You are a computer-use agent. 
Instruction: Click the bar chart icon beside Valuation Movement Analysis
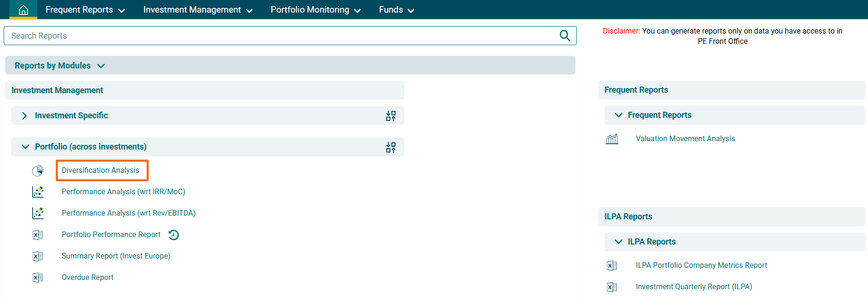(612, 139)
